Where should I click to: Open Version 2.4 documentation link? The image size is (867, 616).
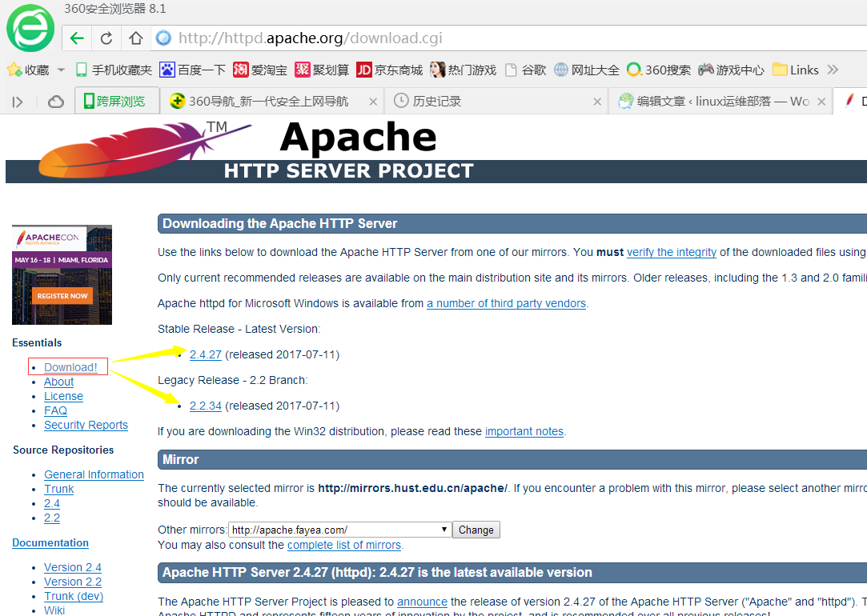point(72,567)
